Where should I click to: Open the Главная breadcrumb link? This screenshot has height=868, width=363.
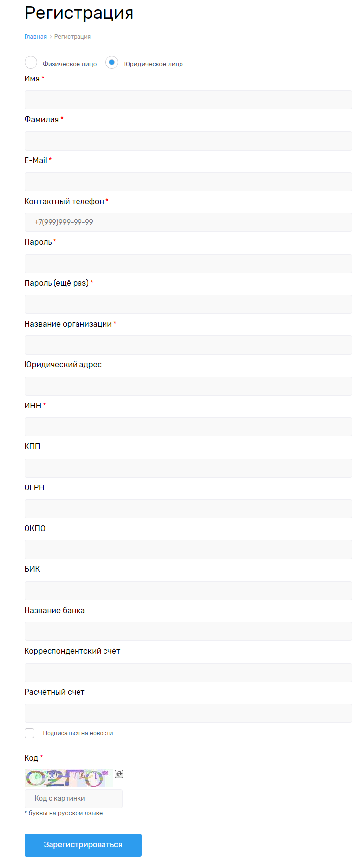(35, 37)
